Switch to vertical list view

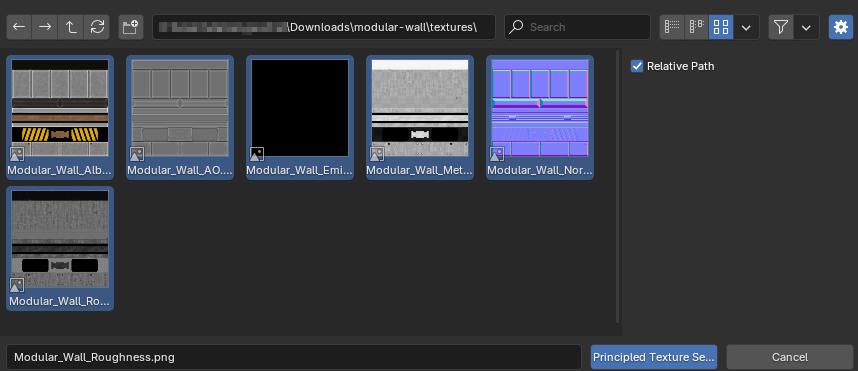pyautogui.click(x=672, y=27)
